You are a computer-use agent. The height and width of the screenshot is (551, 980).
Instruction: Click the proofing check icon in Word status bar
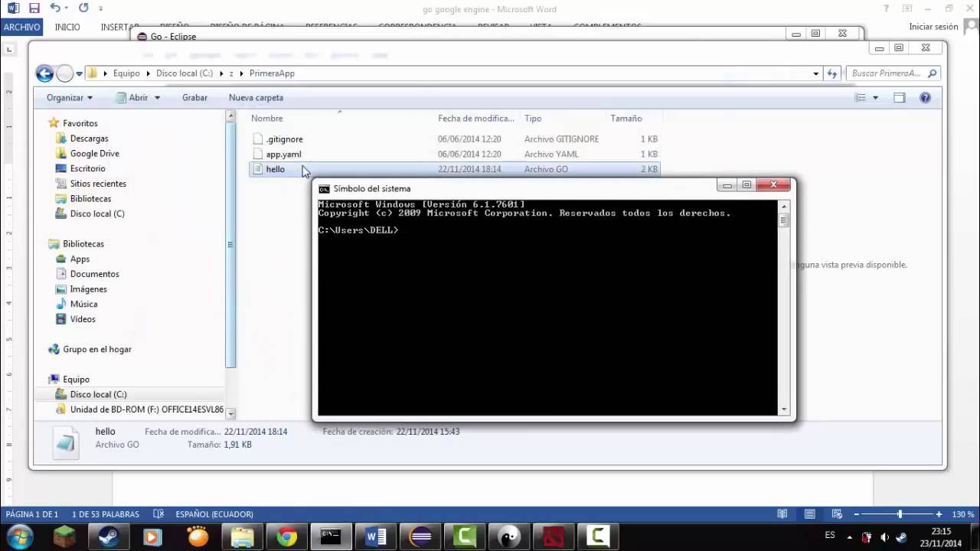point(158,514)
